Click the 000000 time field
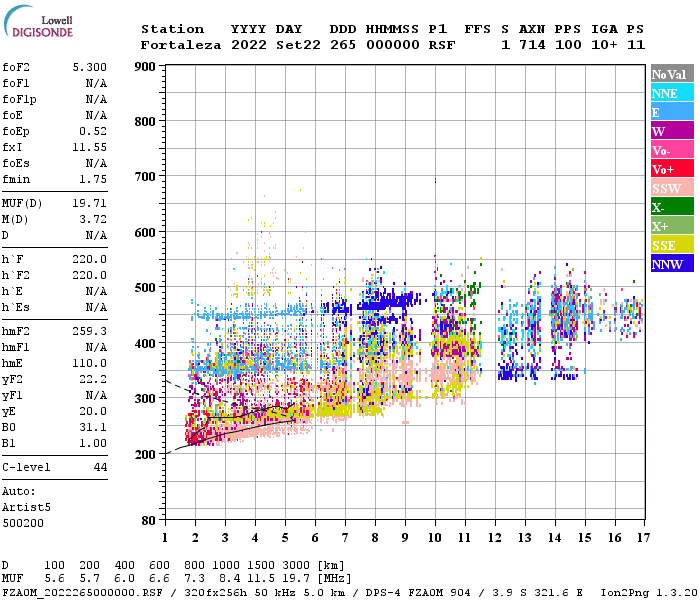This screenshot has height=600, width=700. [x=392, y=45]
